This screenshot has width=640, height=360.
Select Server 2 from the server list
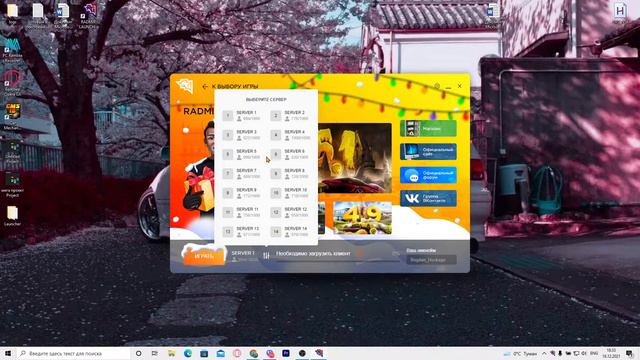click(290, 116)
